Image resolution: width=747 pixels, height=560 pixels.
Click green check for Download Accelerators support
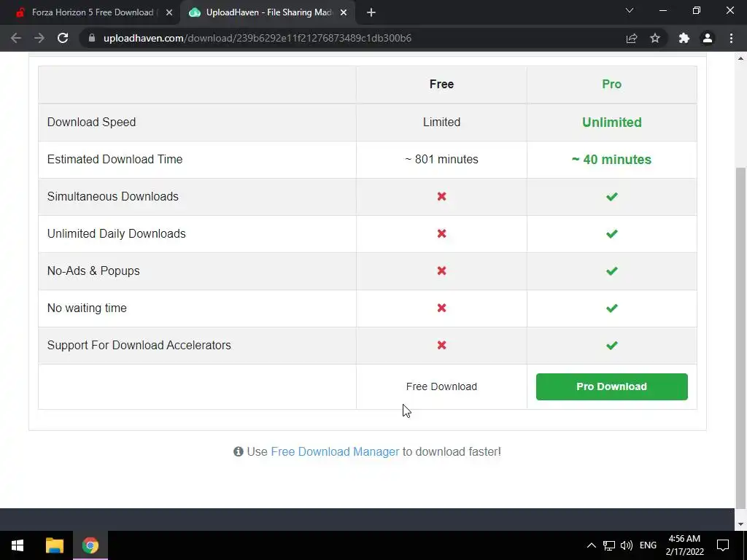coord(612,345)
